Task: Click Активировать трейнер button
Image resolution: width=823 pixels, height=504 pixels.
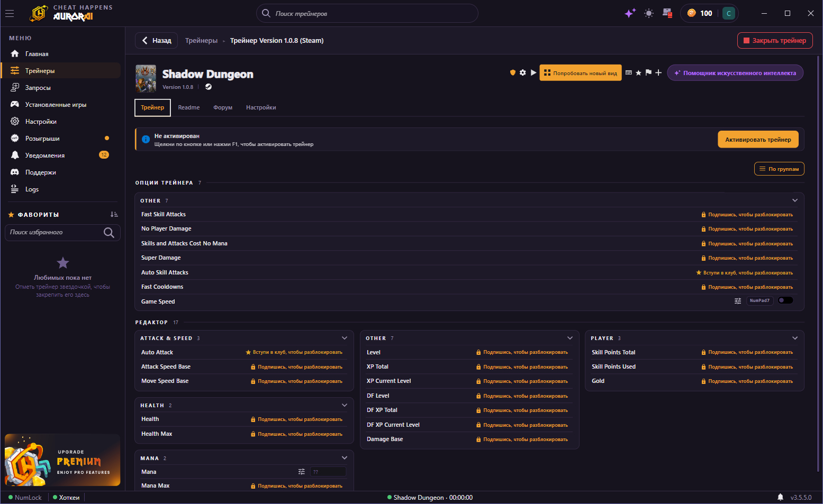Action: (x=758, y=140)
